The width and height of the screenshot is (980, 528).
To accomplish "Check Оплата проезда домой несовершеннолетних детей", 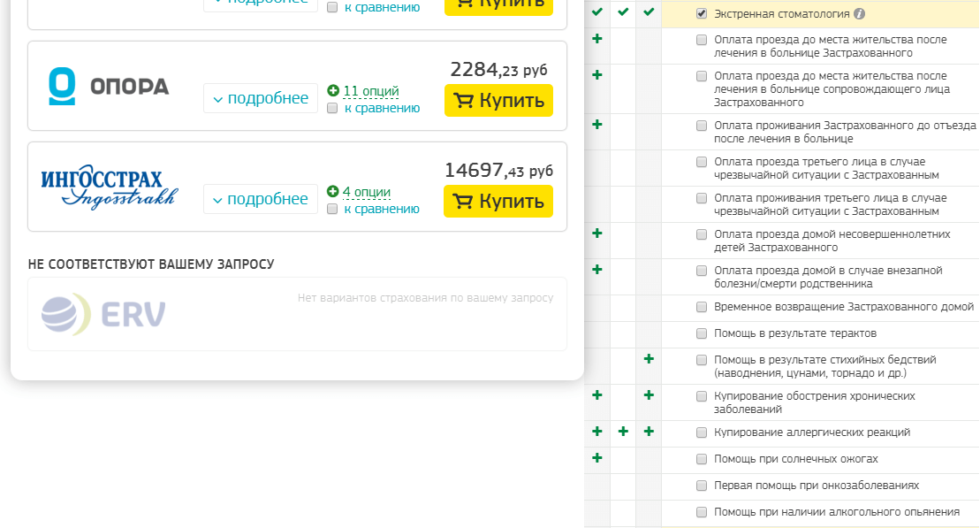I will tap(702, 234).
